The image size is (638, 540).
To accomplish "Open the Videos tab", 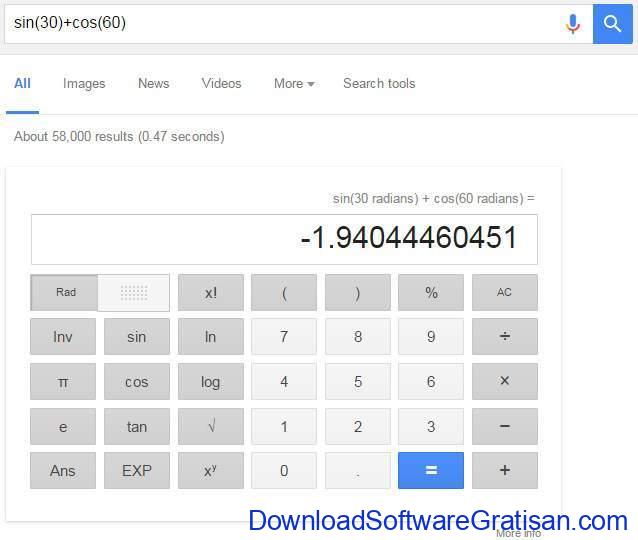I will (221, 83).
